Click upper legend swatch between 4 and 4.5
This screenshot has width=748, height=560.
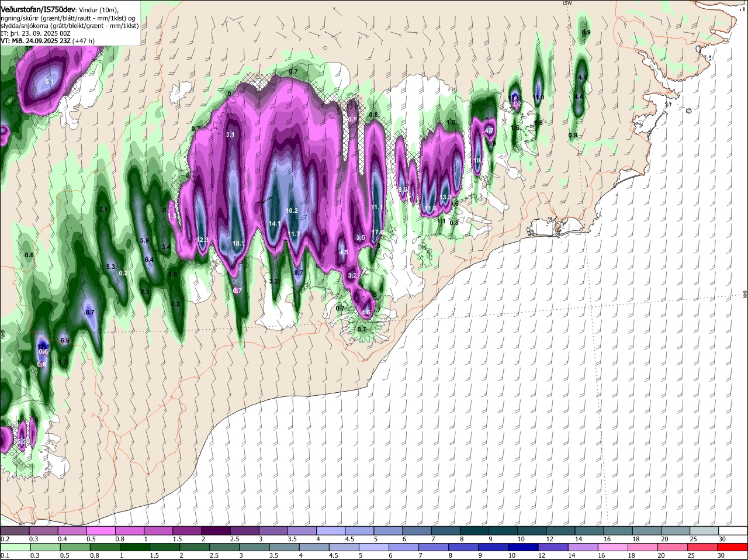click(x=330, y=531)
